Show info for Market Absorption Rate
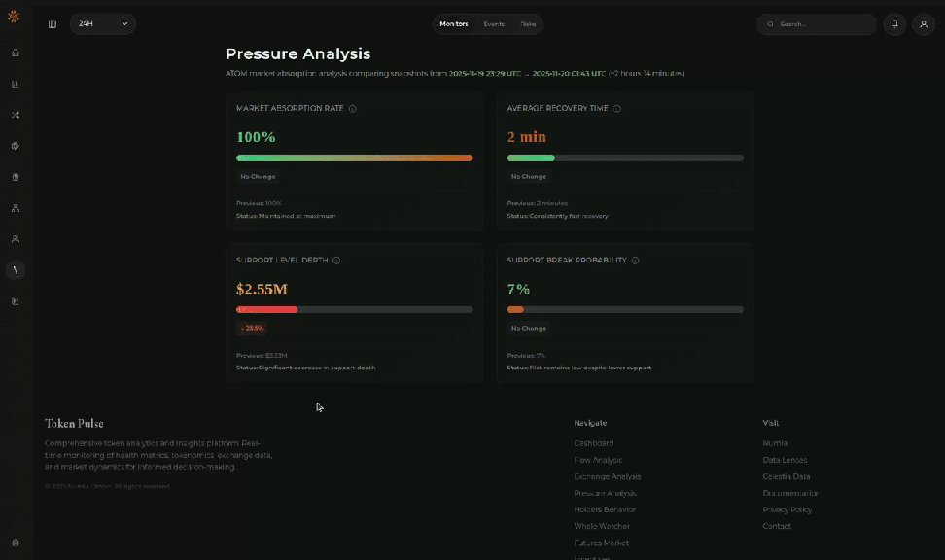The height and width of the screenshot is (560, 945). (x=353, y=109)
